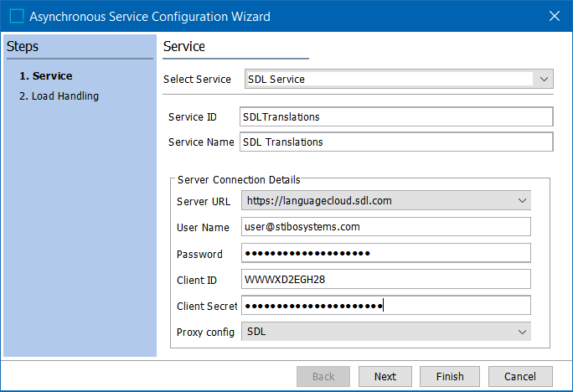Click Next to continue the wizard
573x392 pixels.
tap(385, 377)
